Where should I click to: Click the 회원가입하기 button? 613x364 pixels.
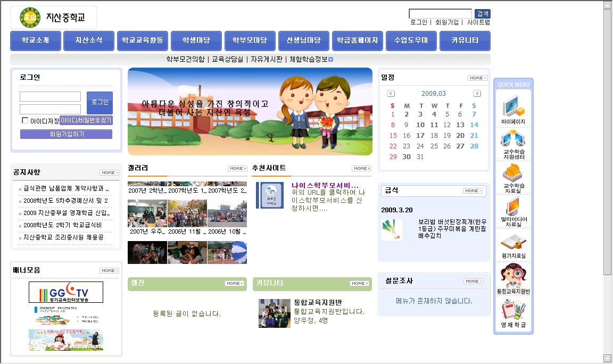coord(66,134)
